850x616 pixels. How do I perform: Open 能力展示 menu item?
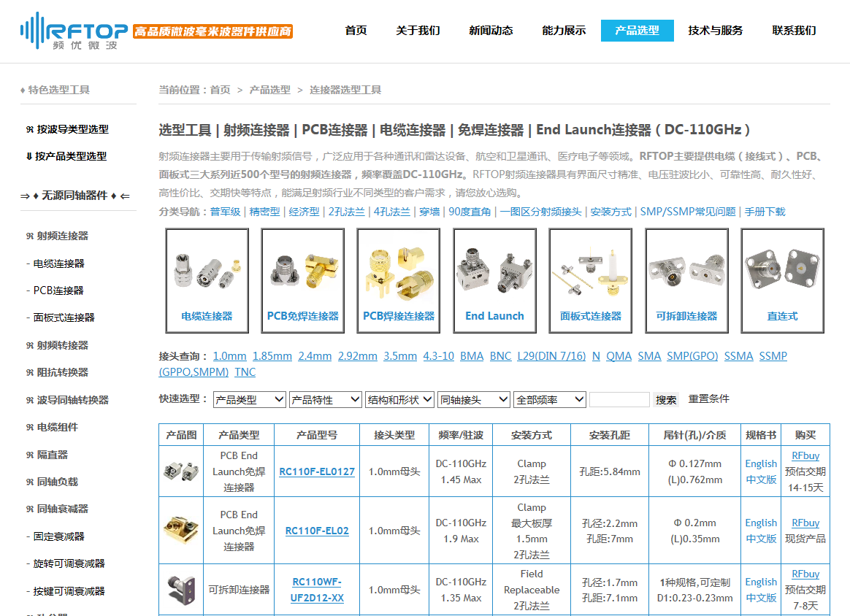click(564, 31)
